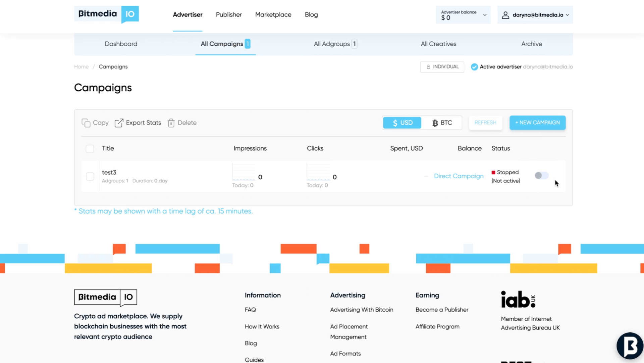The width and height of the screenshot is (644, 363).
Task: Click the Export Stats icon
Action: tap(118, 123)
